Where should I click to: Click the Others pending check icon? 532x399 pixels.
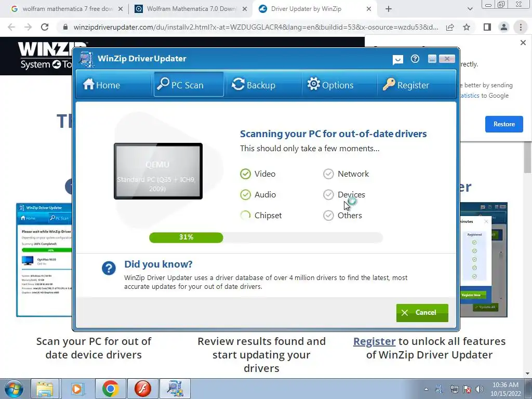click(x=328, y=216)
